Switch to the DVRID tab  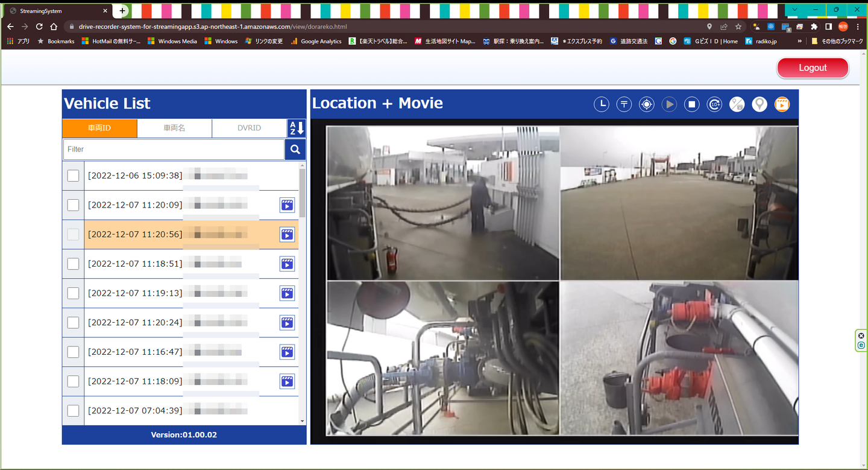pyautogui.click(x=249, y=128)
